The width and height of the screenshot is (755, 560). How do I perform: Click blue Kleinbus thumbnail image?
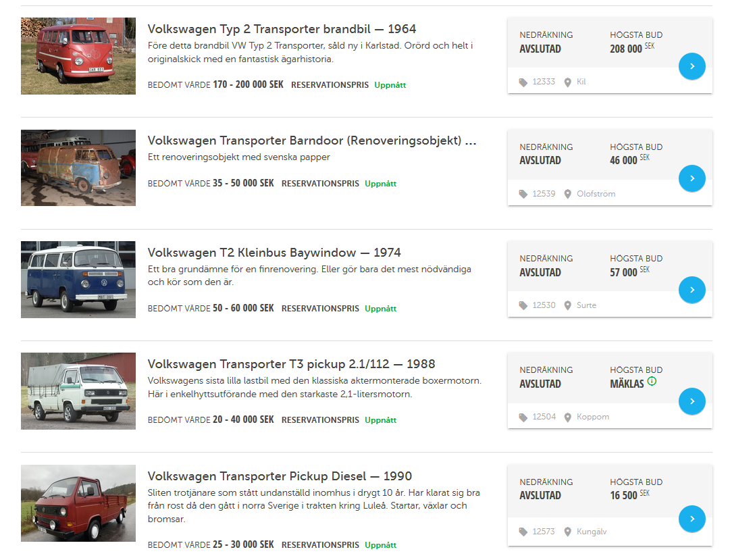click(78, 279)
